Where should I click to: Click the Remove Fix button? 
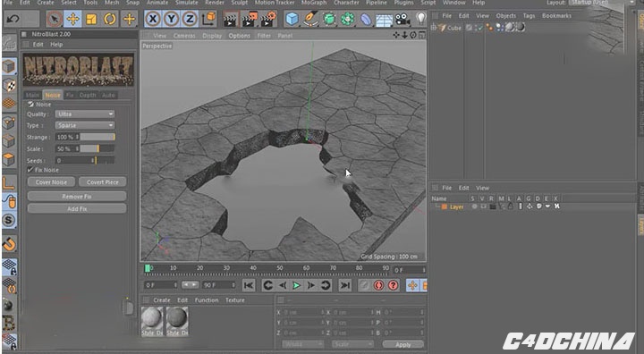pyautogui.click(x=77, y=197)
